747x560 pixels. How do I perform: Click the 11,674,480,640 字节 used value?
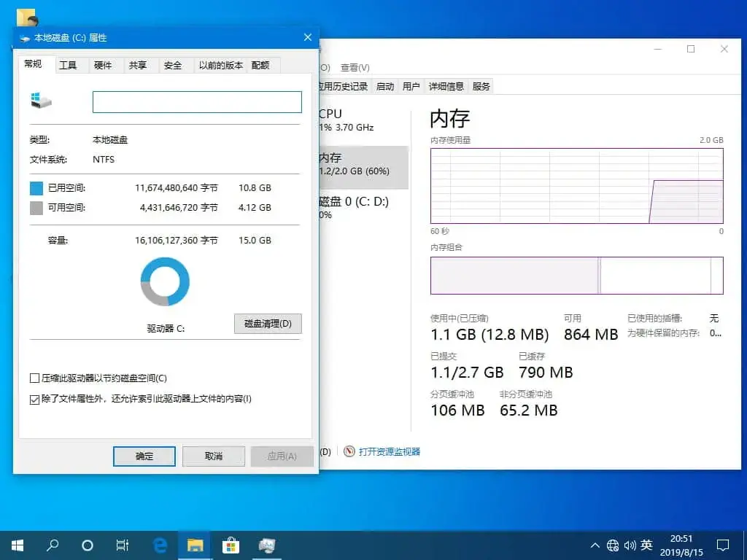[177, 188]
